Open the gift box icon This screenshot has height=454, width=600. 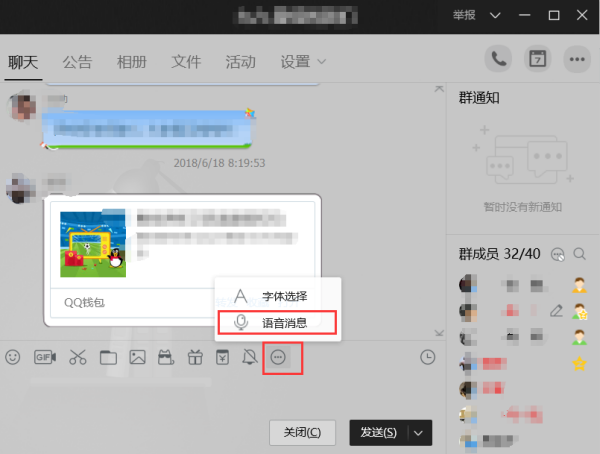tap(195, 358)
